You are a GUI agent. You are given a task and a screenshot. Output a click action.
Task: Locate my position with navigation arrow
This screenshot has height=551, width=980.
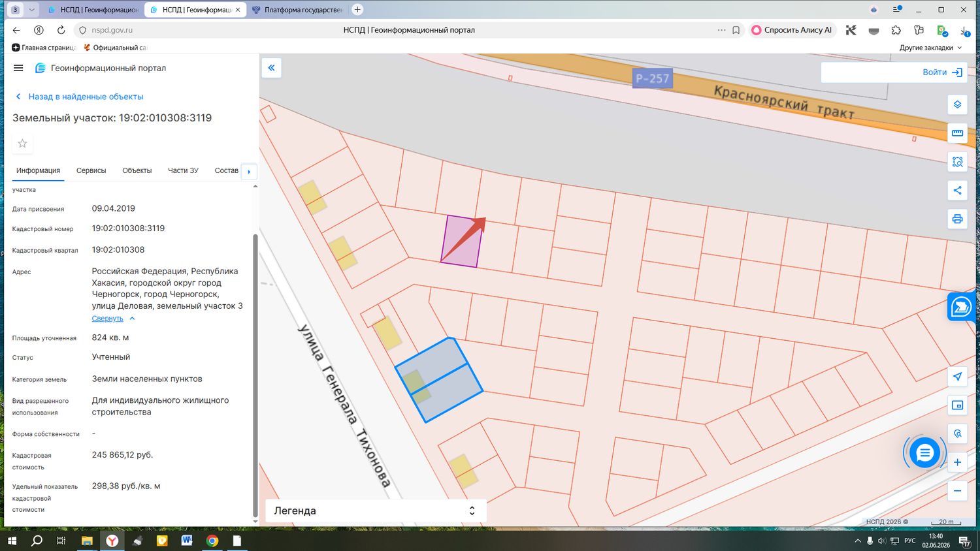point(957,377)
